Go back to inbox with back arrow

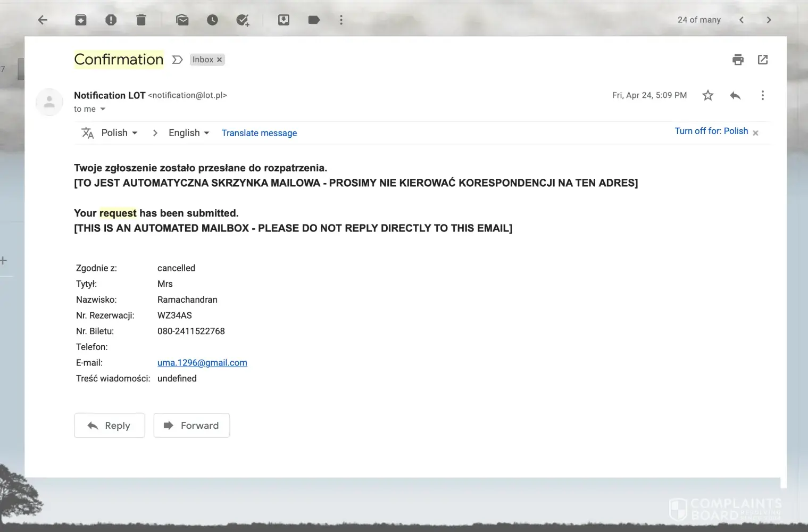(x=43, y=20)
